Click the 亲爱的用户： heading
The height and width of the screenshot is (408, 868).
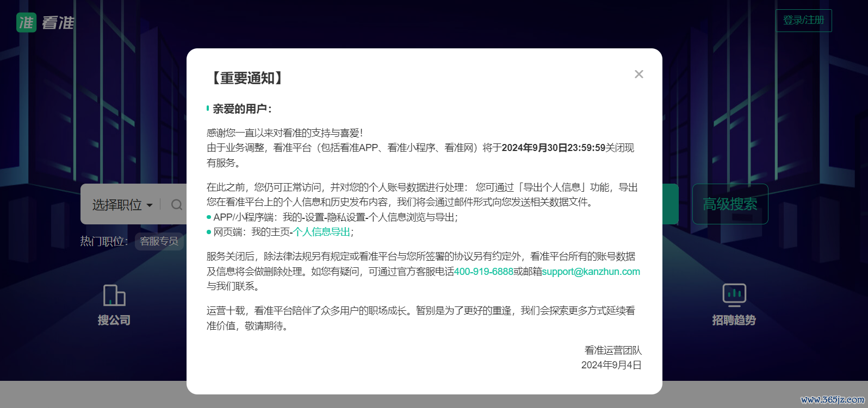tap(242, 109)
